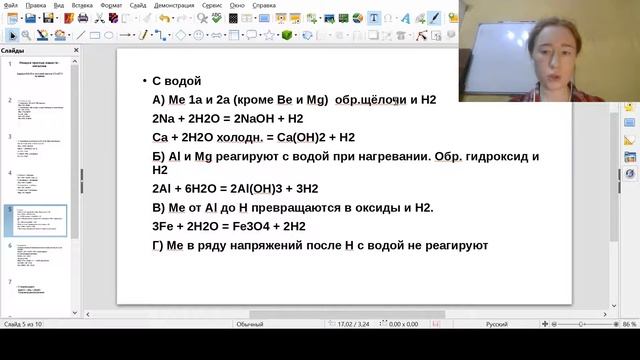
Task: Open the Вставка menu
Action: click(82, 5)
